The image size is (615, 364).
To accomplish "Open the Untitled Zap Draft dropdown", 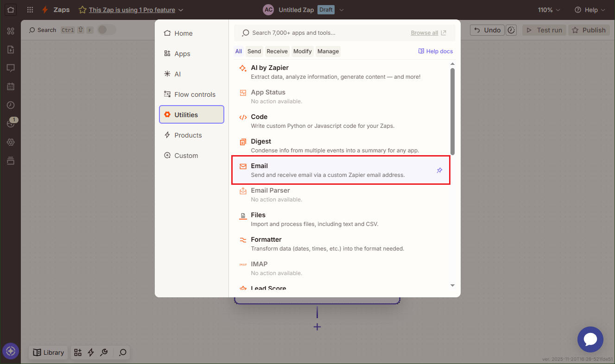I will (342, 10).
